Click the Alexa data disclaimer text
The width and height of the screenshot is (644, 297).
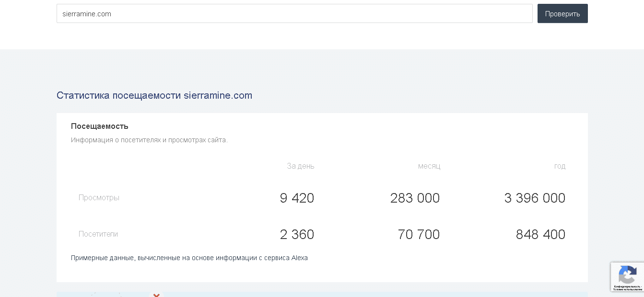point(189,258)
